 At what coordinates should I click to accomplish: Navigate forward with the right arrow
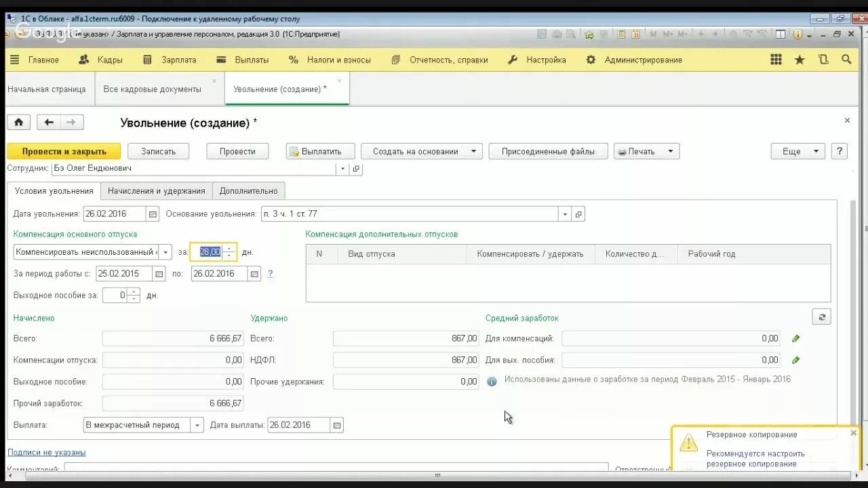click(x=71, y=122)
